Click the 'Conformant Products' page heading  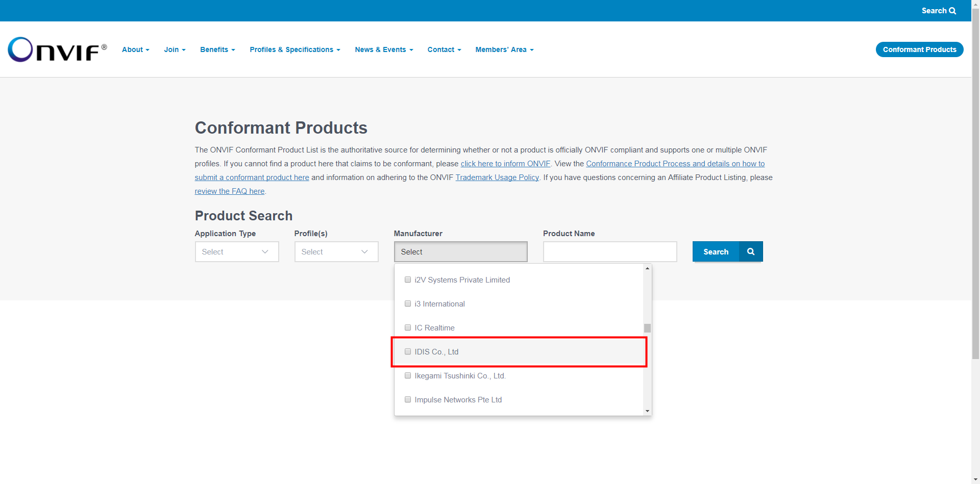tap(281, 128)
